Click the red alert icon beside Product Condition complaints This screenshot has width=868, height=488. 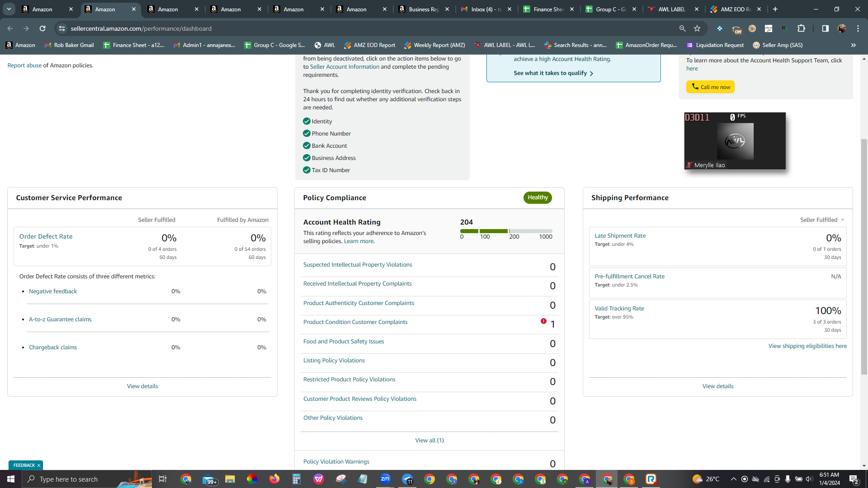point(543,321)
